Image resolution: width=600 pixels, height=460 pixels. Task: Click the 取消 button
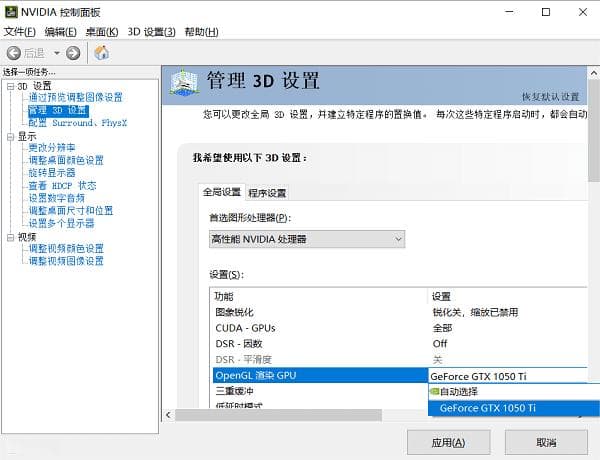tap(546, 443)
